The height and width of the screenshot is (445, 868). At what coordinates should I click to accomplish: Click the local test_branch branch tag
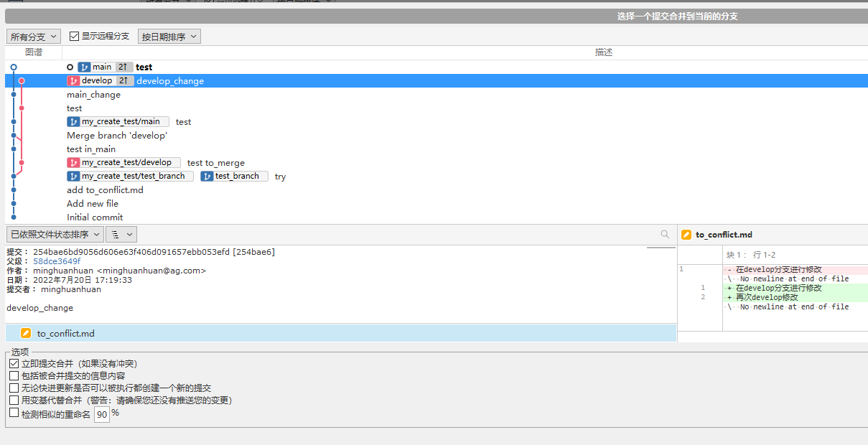pos(235,177)
